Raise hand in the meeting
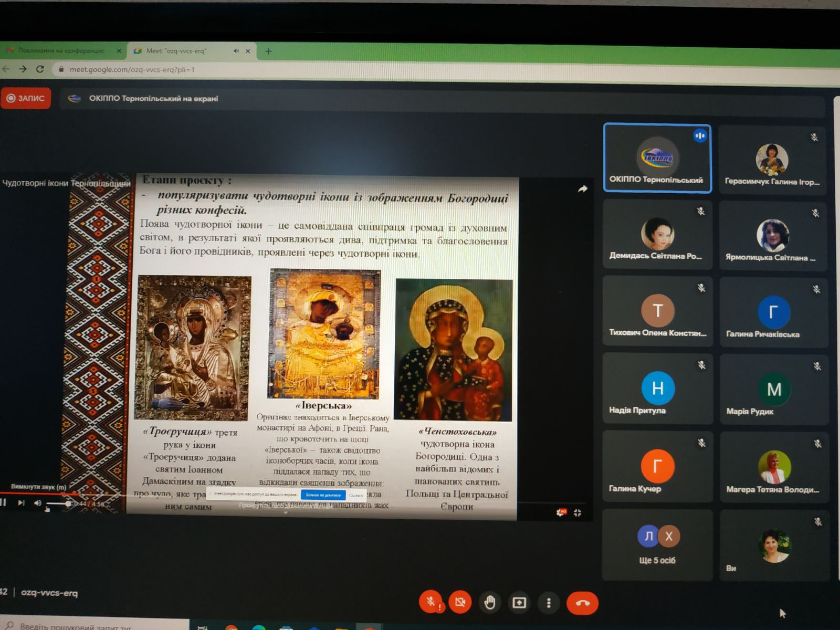The width and height of the screenshot is (840, 630). [490, 602]
